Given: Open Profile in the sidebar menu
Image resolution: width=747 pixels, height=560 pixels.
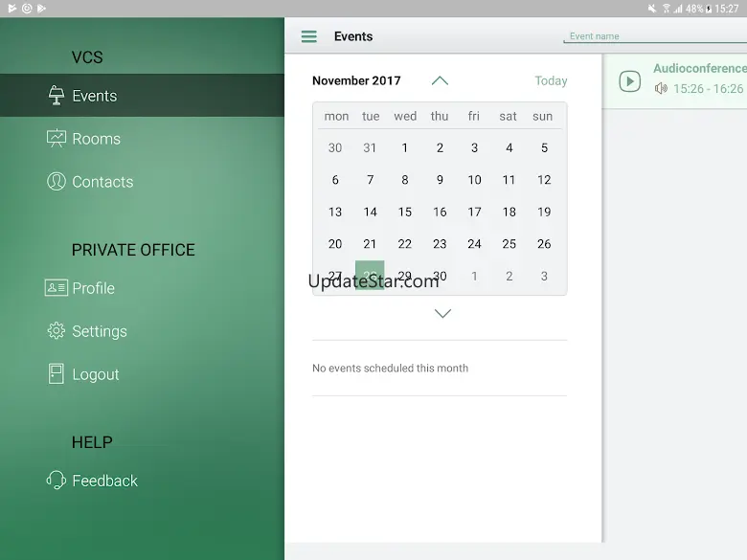Looking at the screenshot, I should [142, 287].
